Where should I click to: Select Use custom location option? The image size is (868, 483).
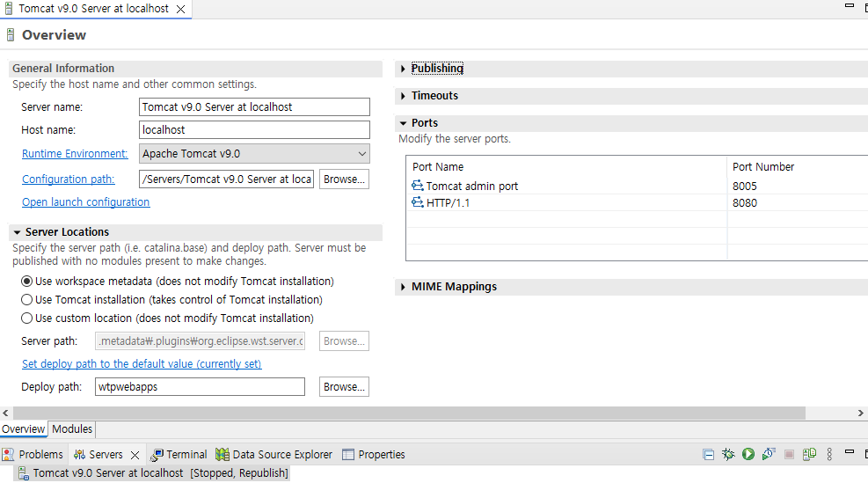[x=26, y=318]
